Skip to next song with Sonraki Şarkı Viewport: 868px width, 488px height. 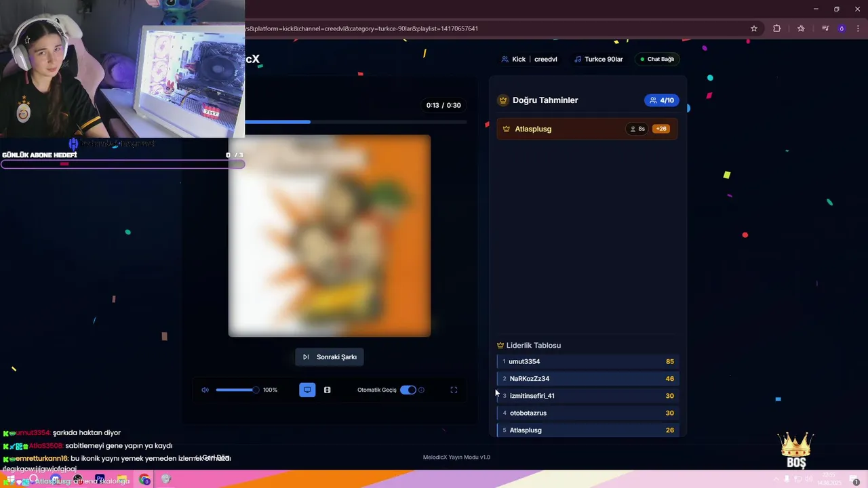click(x=330, y=357)
